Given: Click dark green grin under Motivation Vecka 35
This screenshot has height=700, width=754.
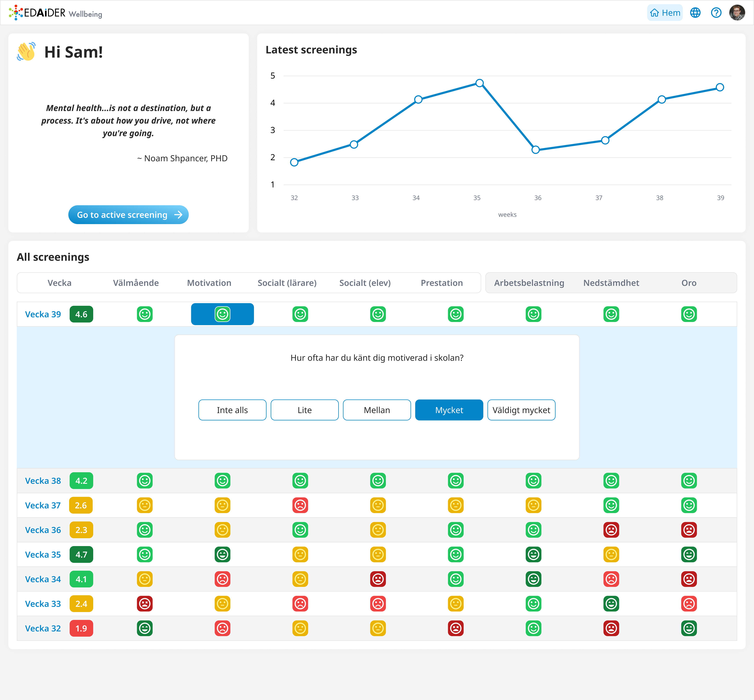Looking at the screenshot, I should click(x=222, y=555).
